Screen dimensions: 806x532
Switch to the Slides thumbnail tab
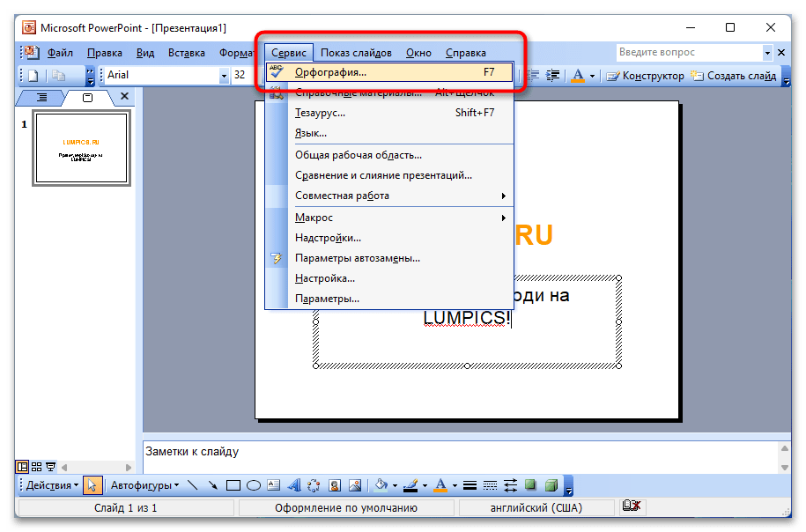(x=87, y=97)
